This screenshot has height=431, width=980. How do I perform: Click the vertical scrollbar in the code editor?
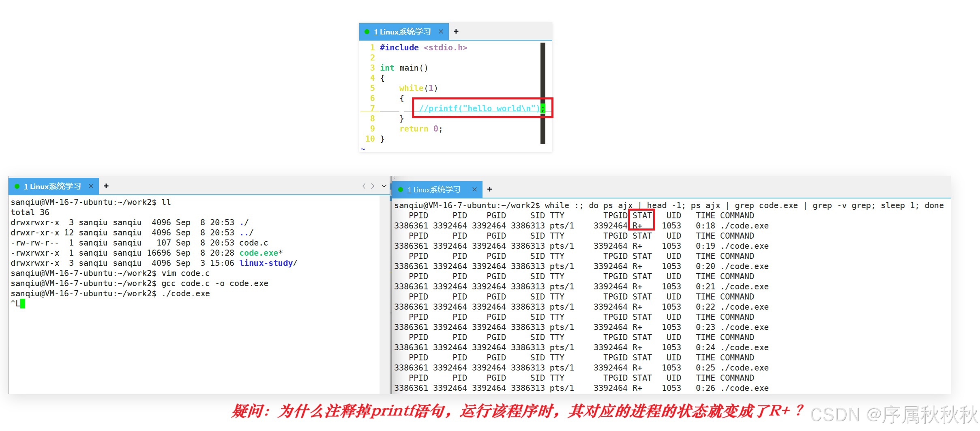(543, 93)
